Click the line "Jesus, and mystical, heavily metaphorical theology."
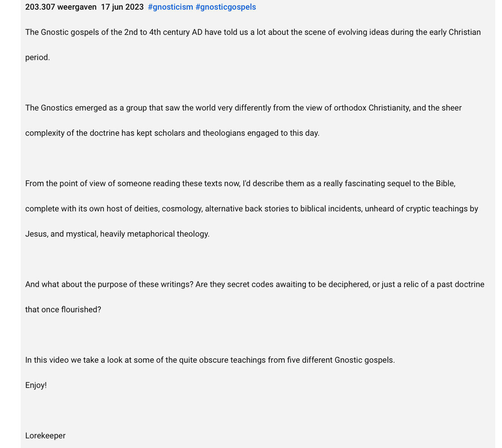Screen dimensions: 502x448 117,234
